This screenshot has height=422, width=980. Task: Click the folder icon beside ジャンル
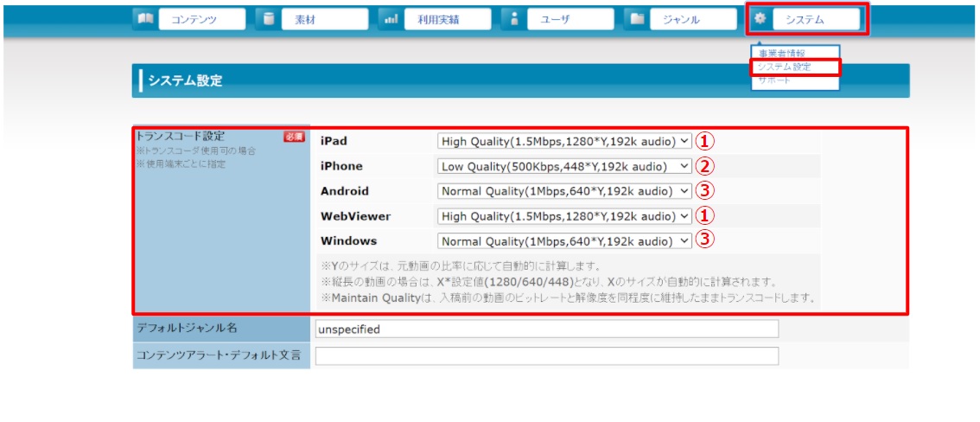(x=637, y=19)
